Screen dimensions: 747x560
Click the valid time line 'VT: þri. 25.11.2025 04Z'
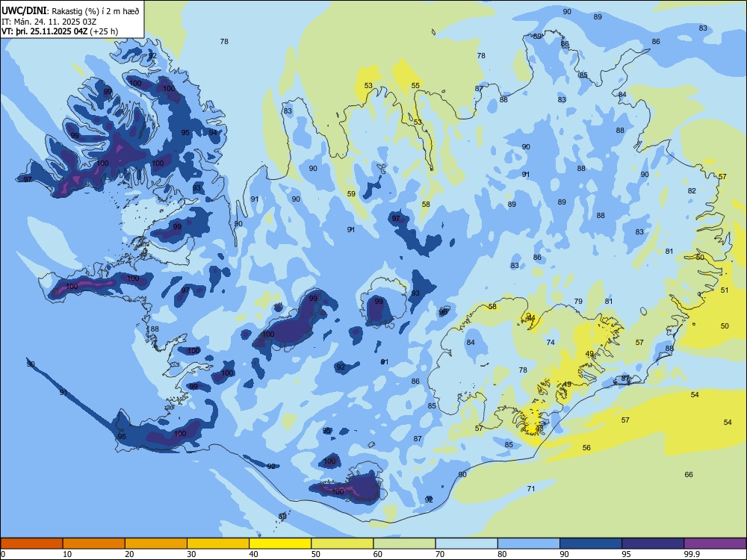click(x=45, y=31)
